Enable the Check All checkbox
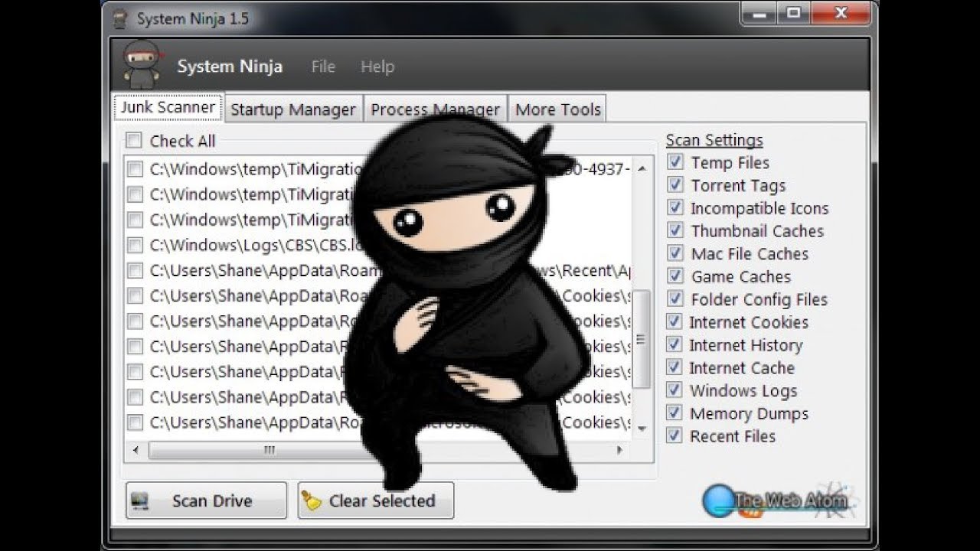This screenshot has width=980, height=551. tap(134, 141)
